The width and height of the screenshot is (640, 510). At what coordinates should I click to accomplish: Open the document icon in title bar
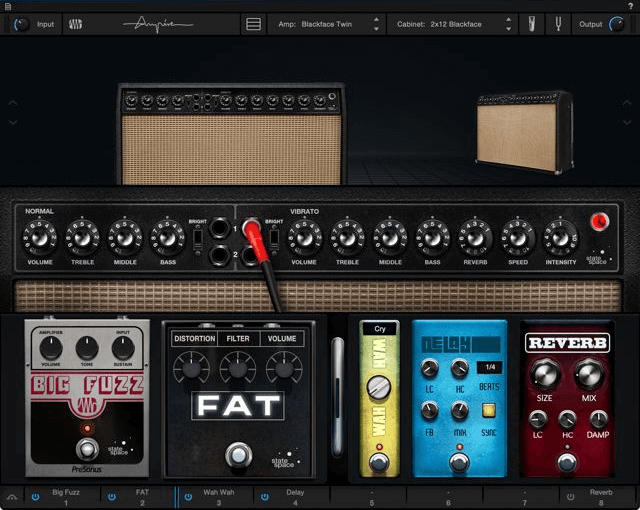coord(8,6)
